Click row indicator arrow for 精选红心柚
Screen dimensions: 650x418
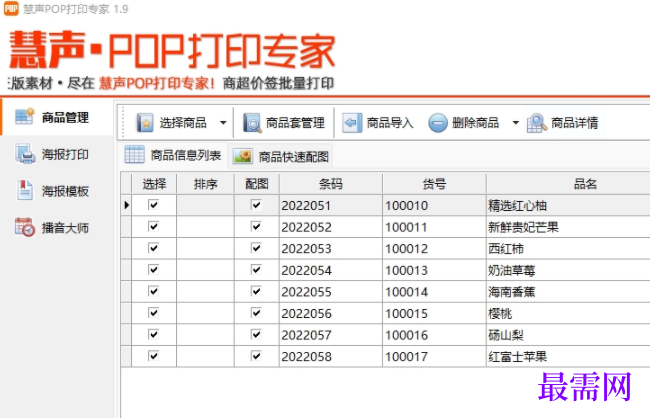(x=126, y=205)
